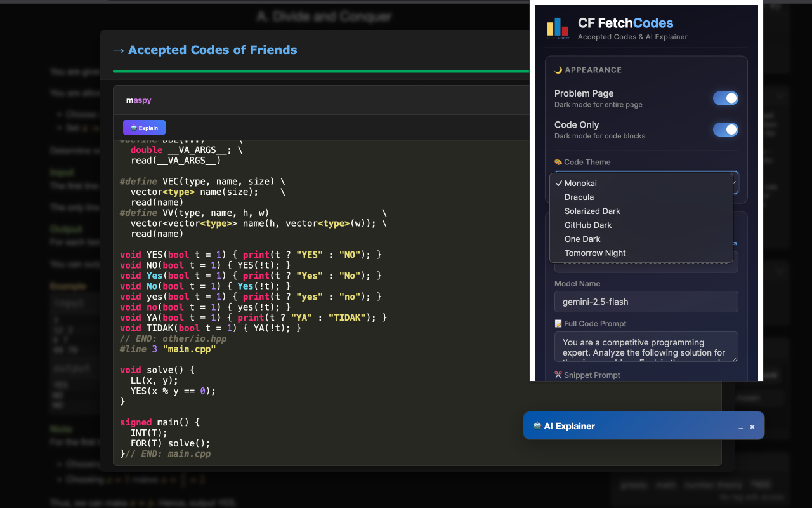Close the AI Explainer panel
The image size is (812, 508).
point(752,427)
